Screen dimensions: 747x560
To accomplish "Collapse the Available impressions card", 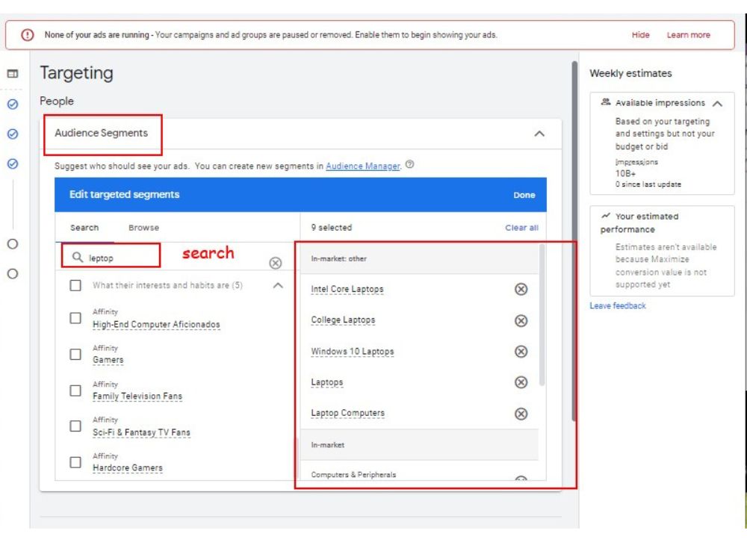I will coord(717,103).
